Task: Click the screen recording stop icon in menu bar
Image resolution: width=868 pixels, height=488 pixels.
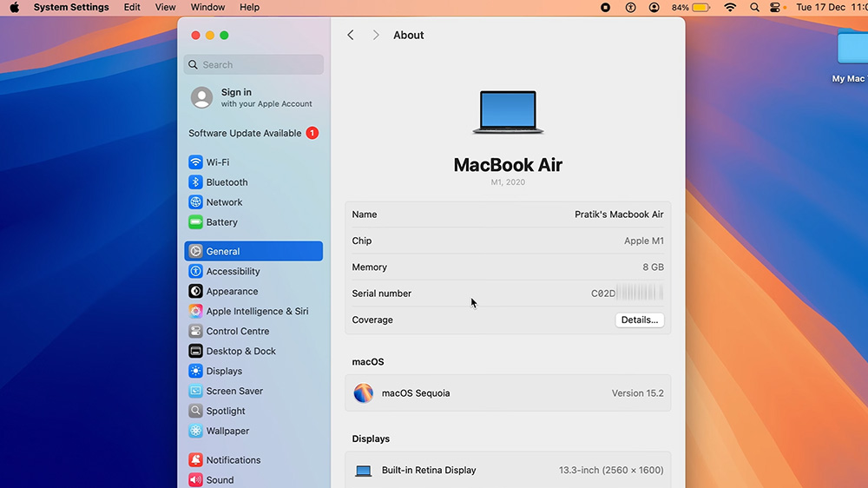Action: click(x=606, y=7)
